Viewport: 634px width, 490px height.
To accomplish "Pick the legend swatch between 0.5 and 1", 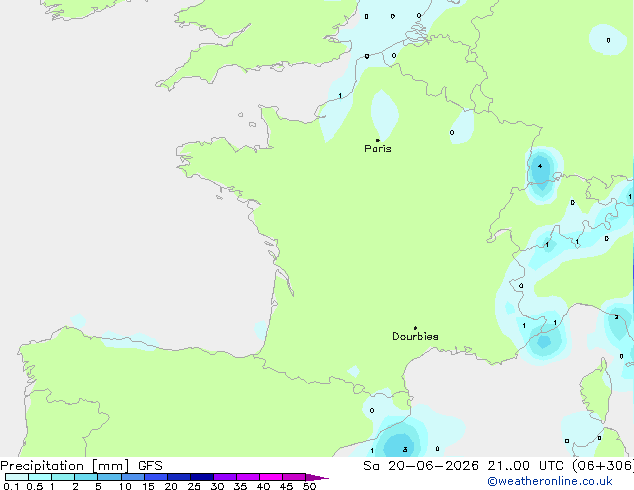I will [x=40, y=477].
